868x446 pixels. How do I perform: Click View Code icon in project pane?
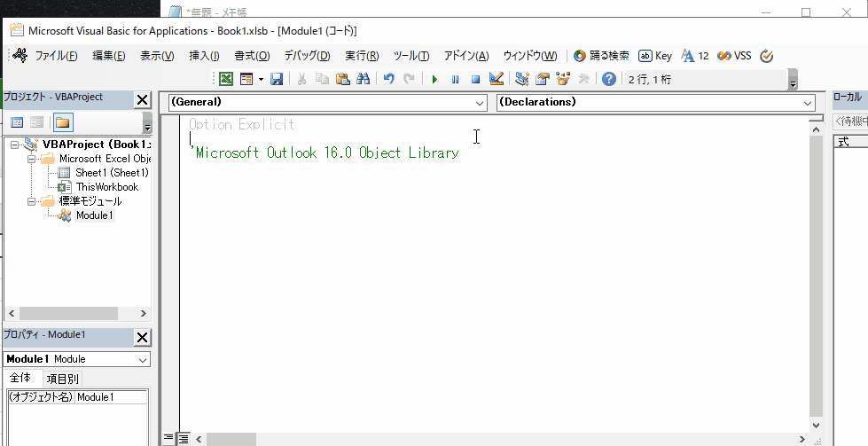coord(17,122)
